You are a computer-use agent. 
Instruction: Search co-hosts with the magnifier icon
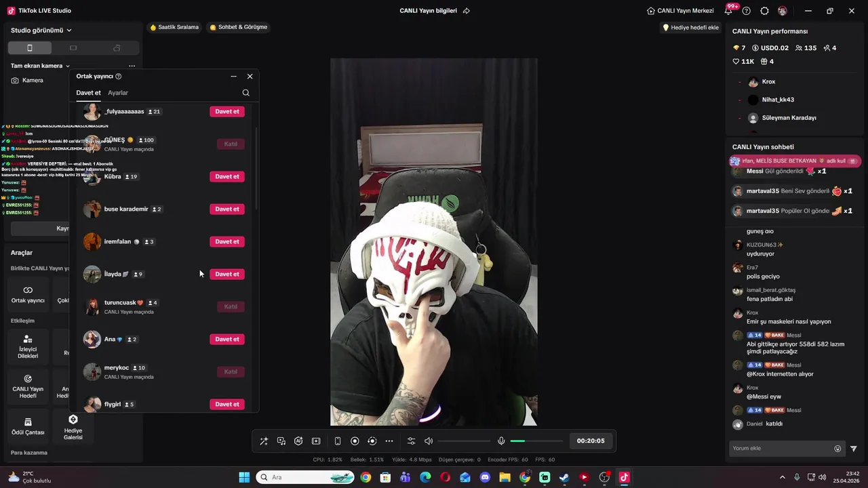pos(246,93)
